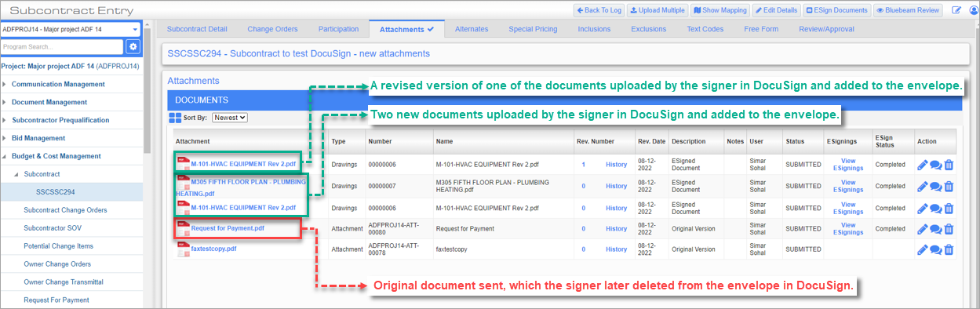View ESignings for Request for Payment row
Viewport: 980px width, 309px height.
848,228
